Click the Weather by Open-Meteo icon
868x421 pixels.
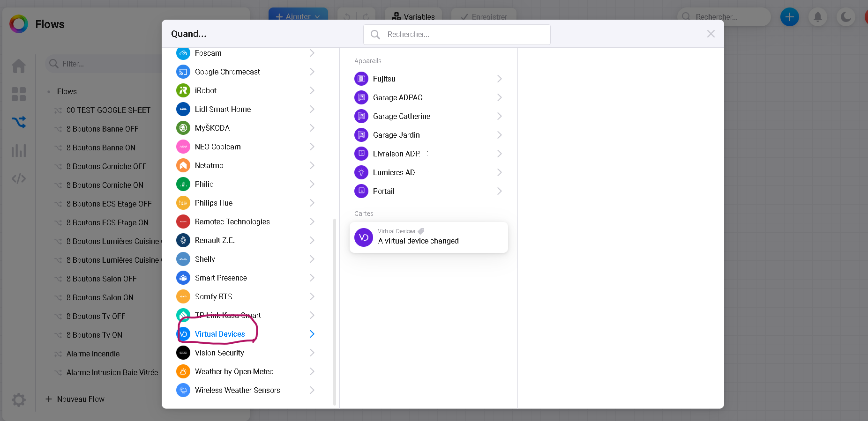pyautogui.click(x=183, y=371)
